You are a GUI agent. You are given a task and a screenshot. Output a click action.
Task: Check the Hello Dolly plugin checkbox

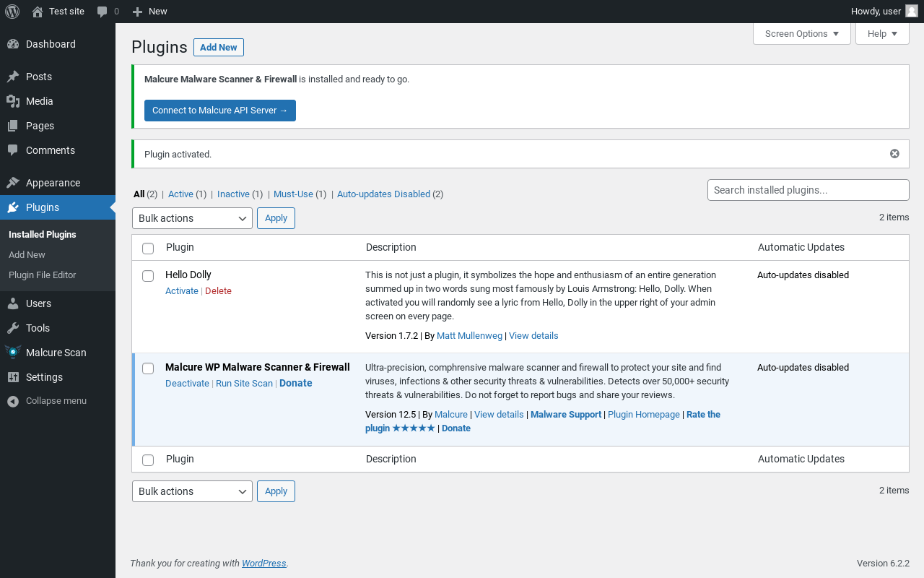[148, 276]
